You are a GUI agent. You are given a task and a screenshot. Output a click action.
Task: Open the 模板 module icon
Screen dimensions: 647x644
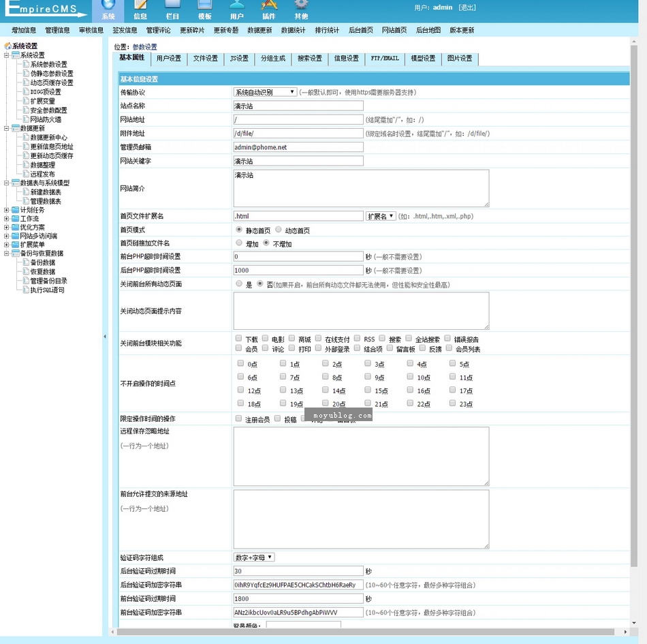(x=205, y=10)
